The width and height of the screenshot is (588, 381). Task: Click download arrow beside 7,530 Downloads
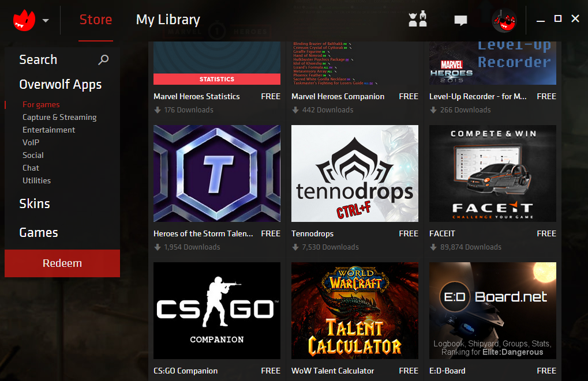(x=295, y=247)
